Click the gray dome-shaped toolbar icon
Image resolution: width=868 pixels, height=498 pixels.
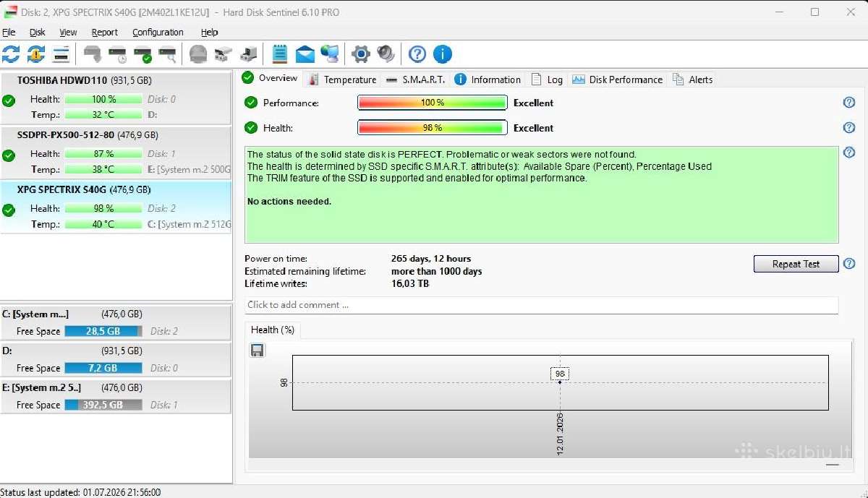(x=198, y=53)
